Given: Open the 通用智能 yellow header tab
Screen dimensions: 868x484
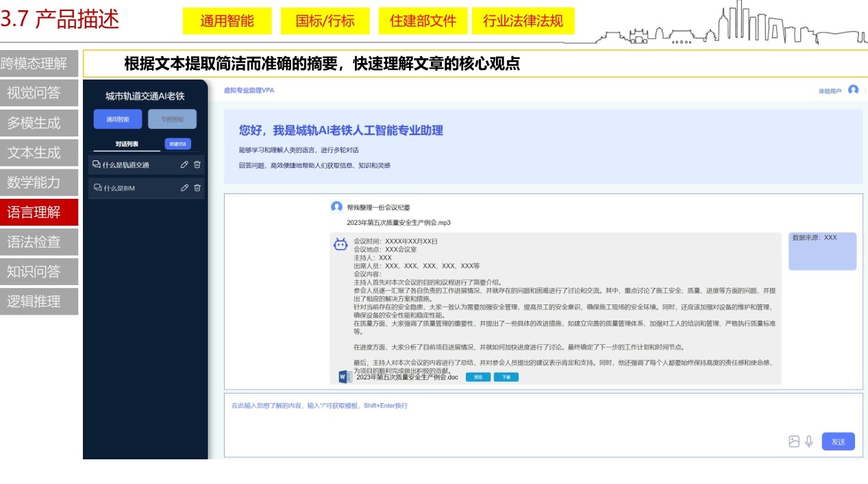Looking at the screenshot, I should pos(227,21).
